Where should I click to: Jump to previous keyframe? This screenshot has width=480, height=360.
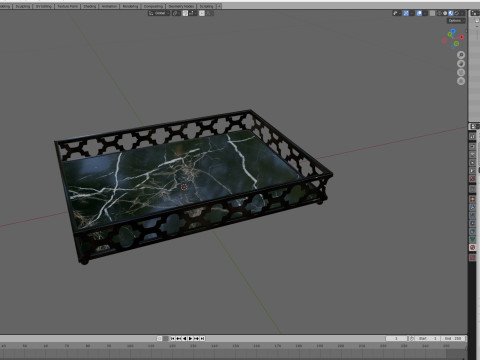(x=179, y=338)
